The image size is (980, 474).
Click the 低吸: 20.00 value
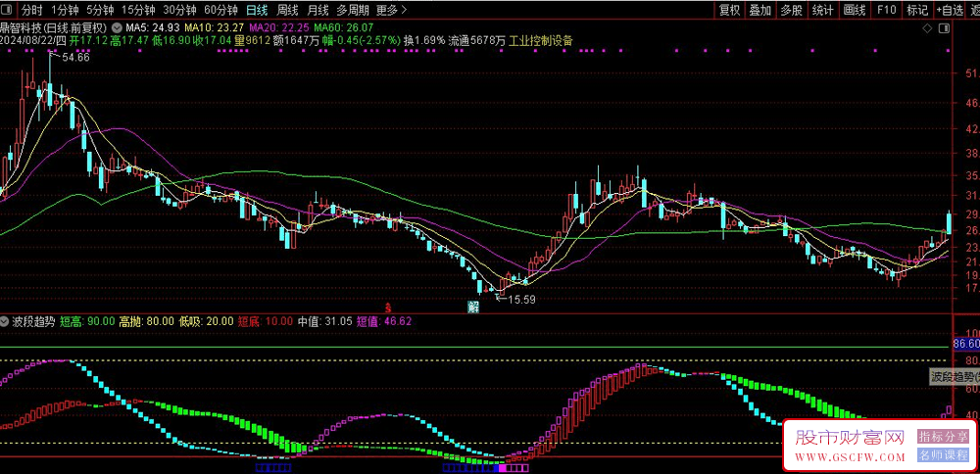(x=207, y=321)
